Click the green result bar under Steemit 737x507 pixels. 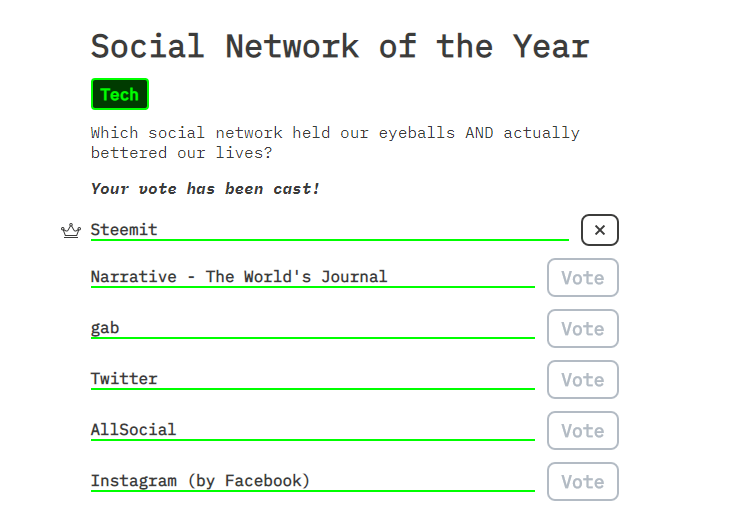(329, 240)
